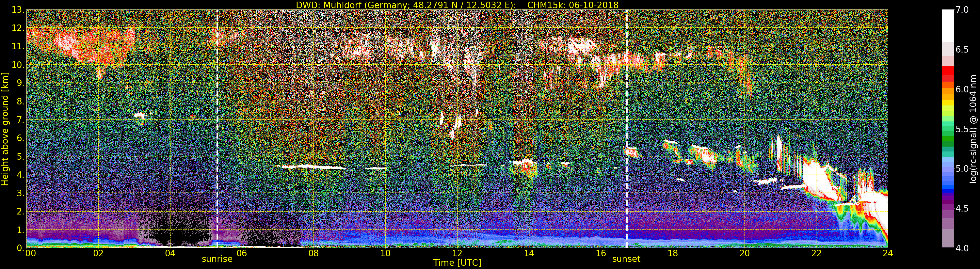This screenshot has height=269, width=980.
Task: Click the plot title "DWD: Mühldorf (Germany; 48.2791 N / 12.5032 E): CHM15k: 06-10-2018"
Action: pyautogui.click(x=457, y=5)
